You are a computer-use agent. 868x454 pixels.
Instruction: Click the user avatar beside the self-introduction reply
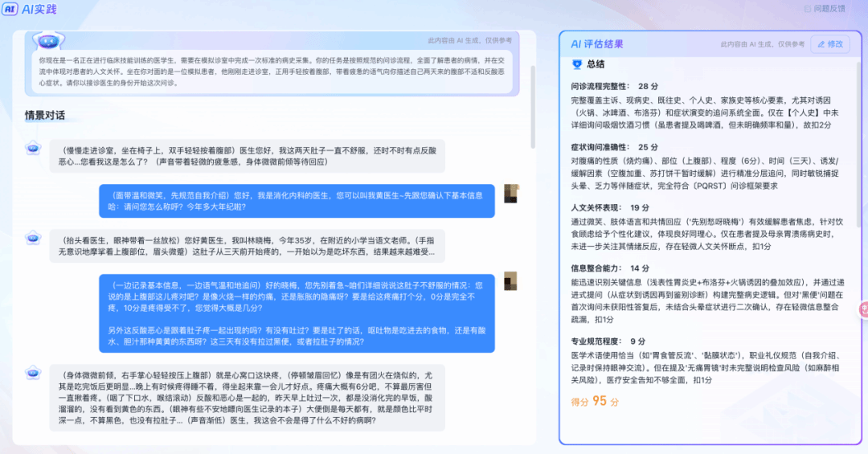click(x=510, y=194)
